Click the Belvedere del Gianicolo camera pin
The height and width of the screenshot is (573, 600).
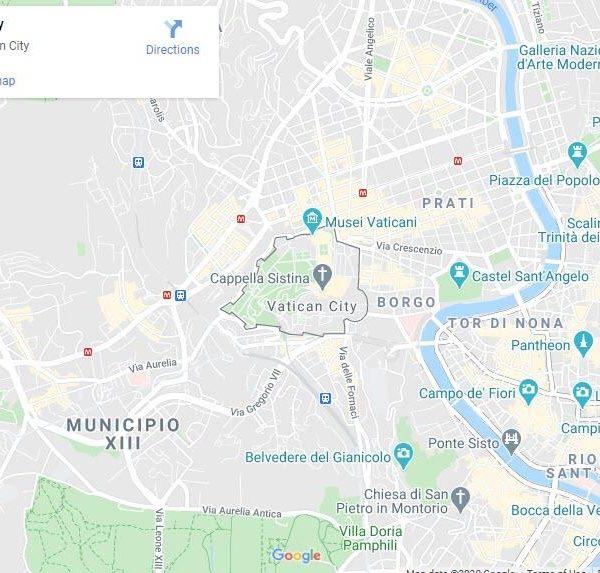point(403,456)
